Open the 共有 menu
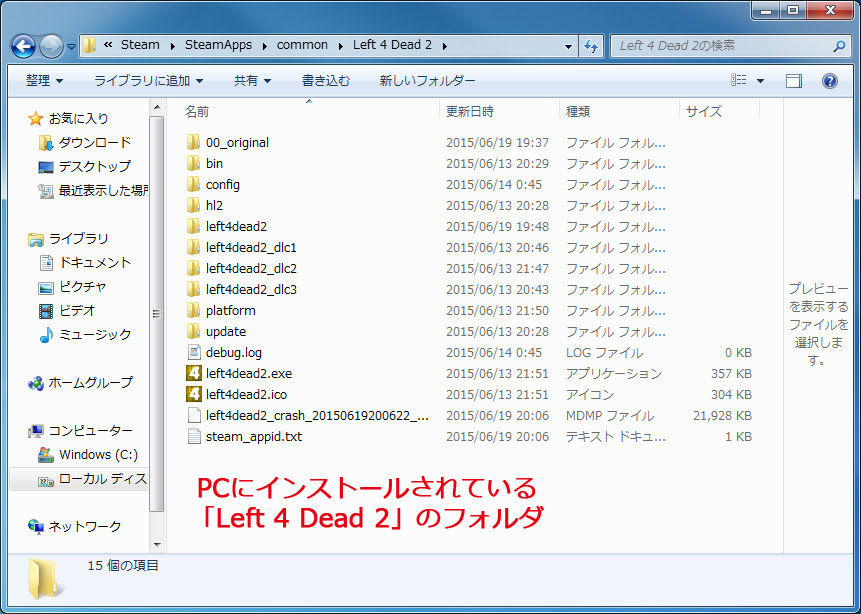 click(252, 81)
